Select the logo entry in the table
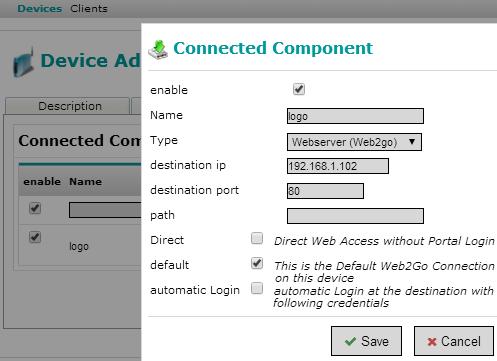 pyautogui.click(x=79, y=246)
